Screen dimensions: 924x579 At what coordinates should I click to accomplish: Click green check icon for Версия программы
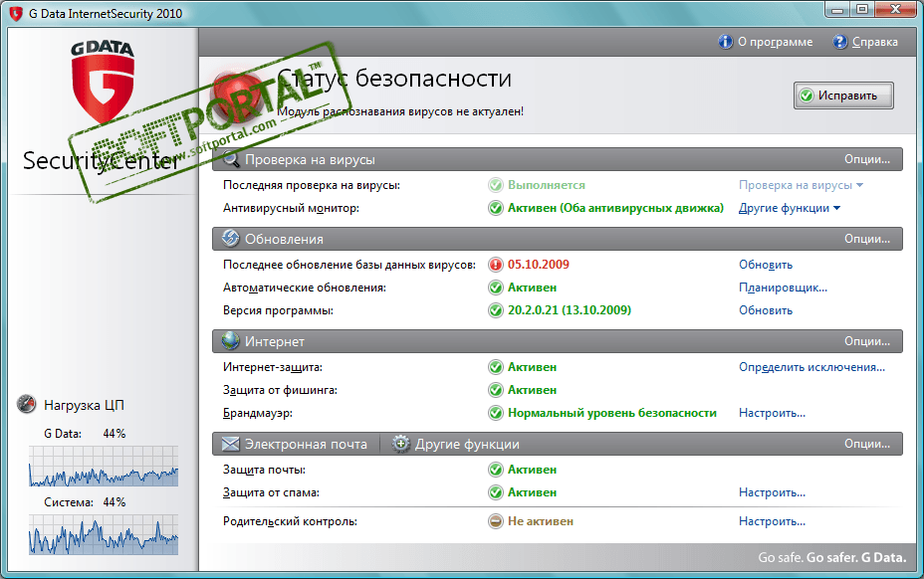pos(496,309)
